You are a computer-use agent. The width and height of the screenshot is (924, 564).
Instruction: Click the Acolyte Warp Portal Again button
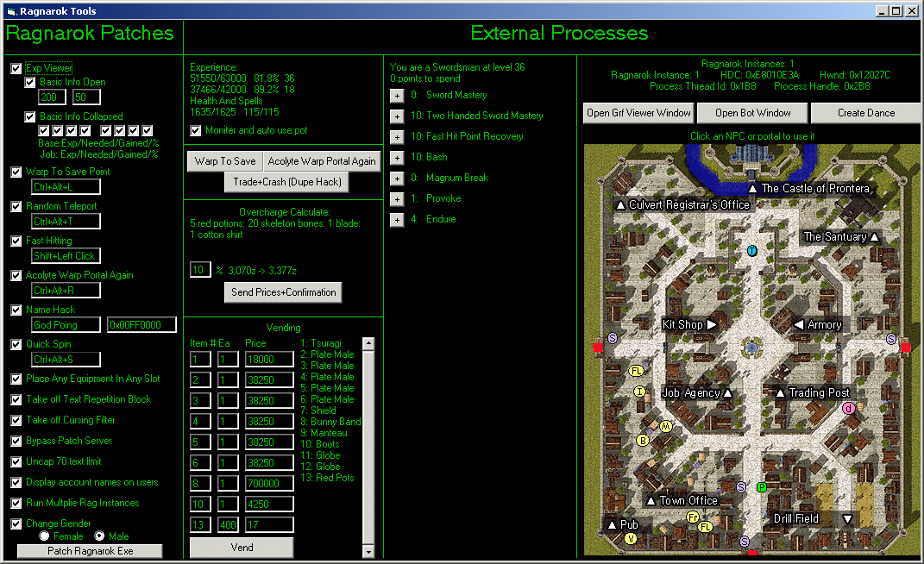click(322, 161)
